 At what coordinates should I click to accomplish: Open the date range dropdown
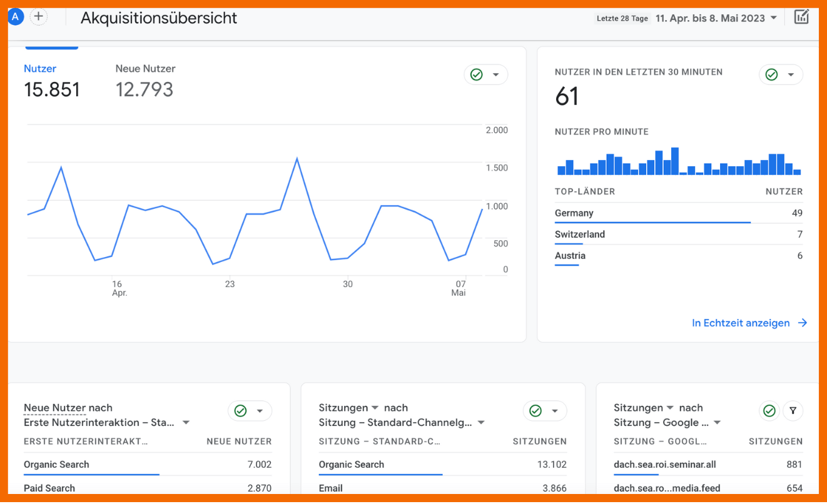coord(716,18)
